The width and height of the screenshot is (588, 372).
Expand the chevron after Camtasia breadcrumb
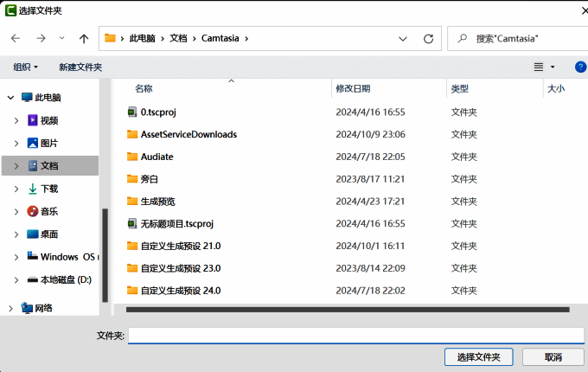coord(246,39)
